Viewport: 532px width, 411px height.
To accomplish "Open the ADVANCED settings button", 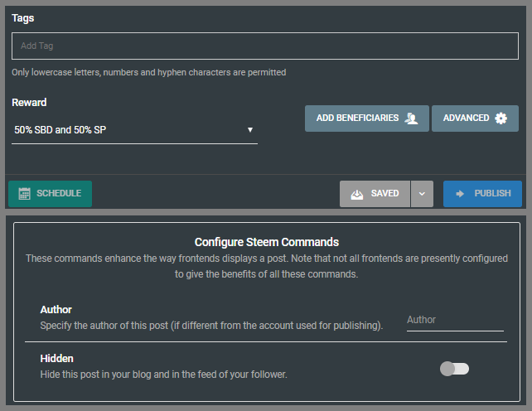I will tap(475, 118).
